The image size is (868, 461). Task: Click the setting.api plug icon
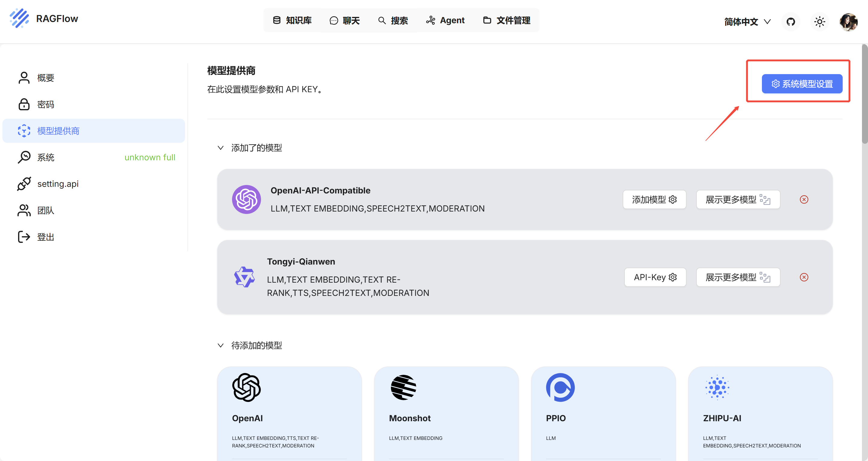tap(24, 184)
